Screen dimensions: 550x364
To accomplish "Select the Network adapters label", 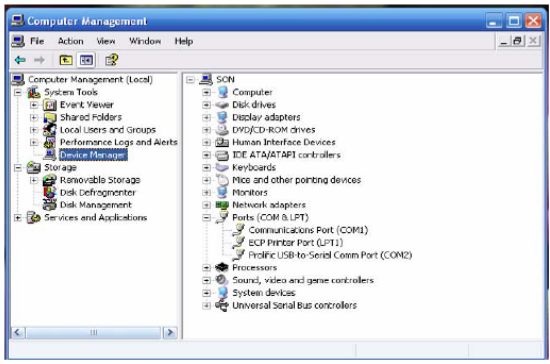I will pos(269,205).
